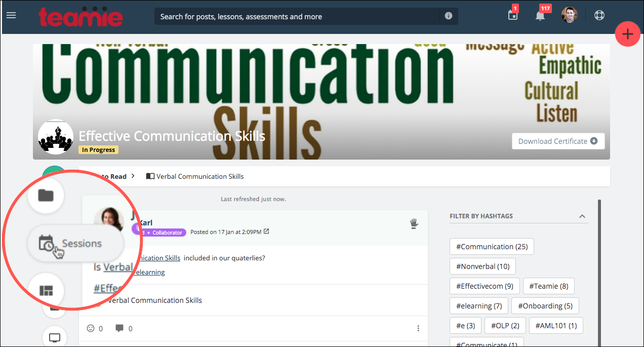644x347 pixels.
Task: Filter by #Teamie (8)
Action: click(549, 286)
